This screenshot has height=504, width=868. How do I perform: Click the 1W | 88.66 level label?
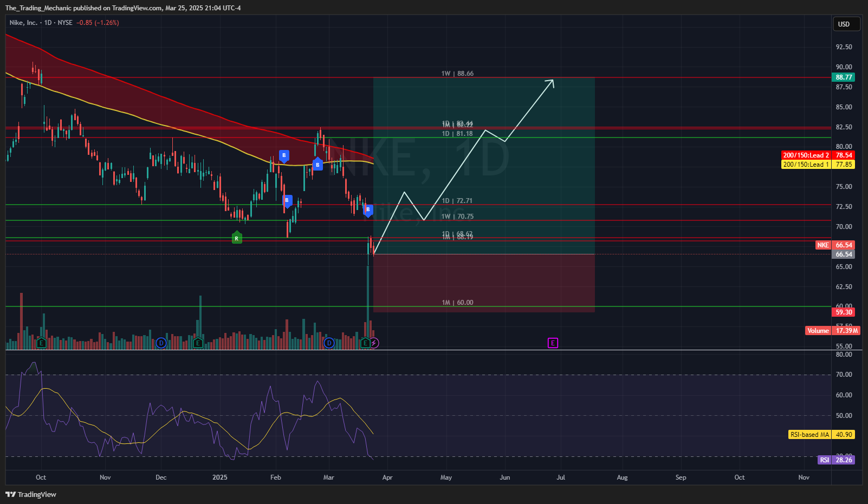457,74
